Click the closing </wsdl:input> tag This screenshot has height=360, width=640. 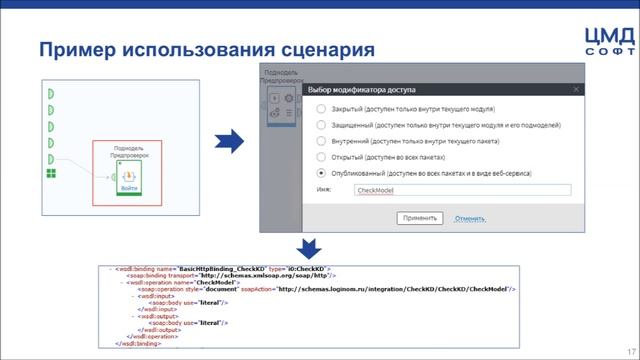[157, 309]
